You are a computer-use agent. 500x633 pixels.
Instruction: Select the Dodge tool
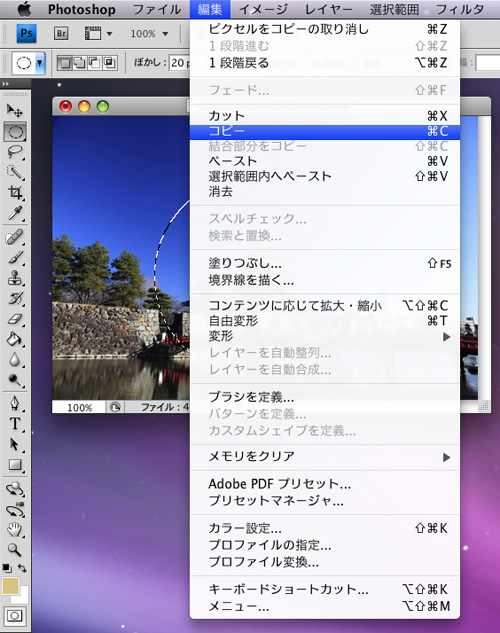click(x=15, y=379)
